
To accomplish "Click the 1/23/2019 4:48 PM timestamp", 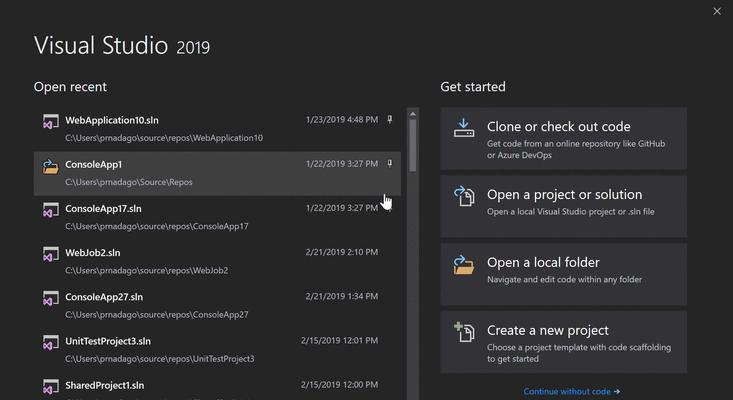I will (342, 120).
